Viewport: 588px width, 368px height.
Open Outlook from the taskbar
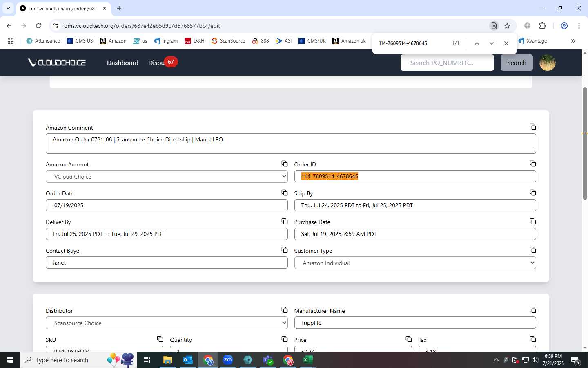[187, 360]
